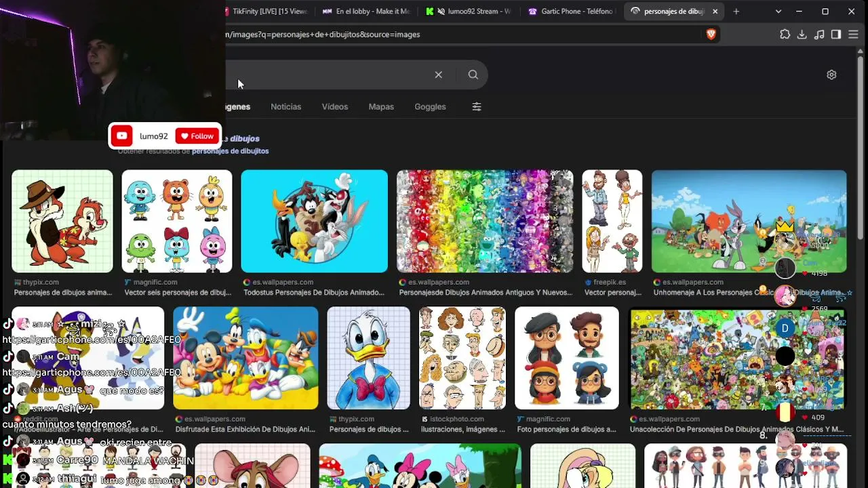
Task: Click 'Vector seis personajes de dibuj...' caption
Action: coord(178,293)
